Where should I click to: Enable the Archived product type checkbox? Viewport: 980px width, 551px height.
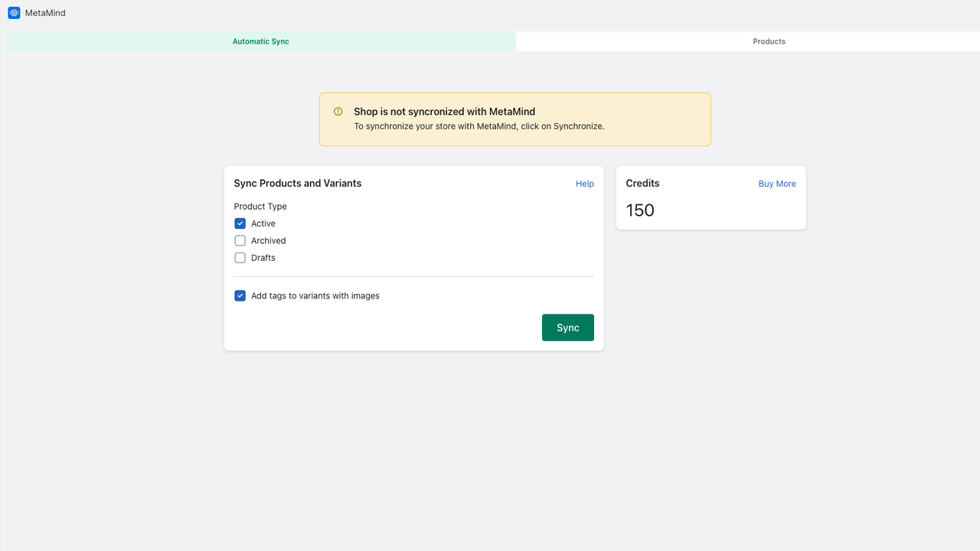point(240,240)
